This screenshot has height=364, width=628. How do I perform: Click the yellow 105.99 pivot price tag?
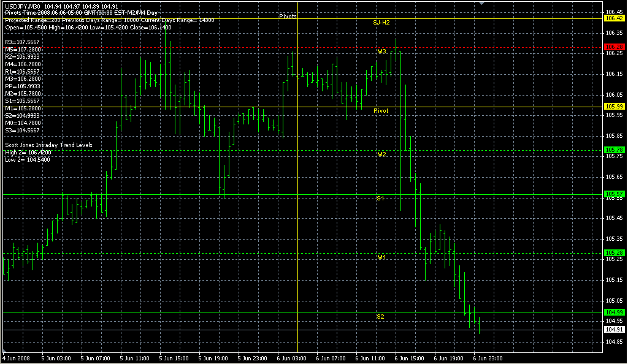click(614, 107)
